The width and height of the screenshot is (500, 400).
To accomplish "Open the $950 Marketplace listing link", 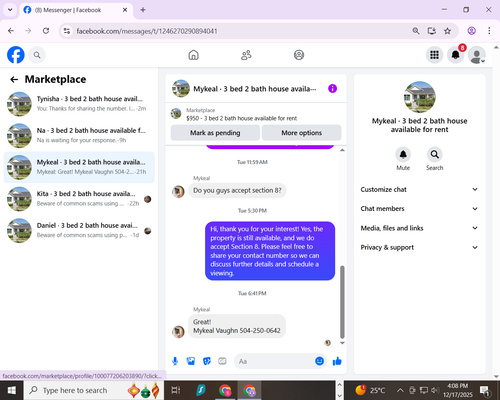I will tap(241, 118).
